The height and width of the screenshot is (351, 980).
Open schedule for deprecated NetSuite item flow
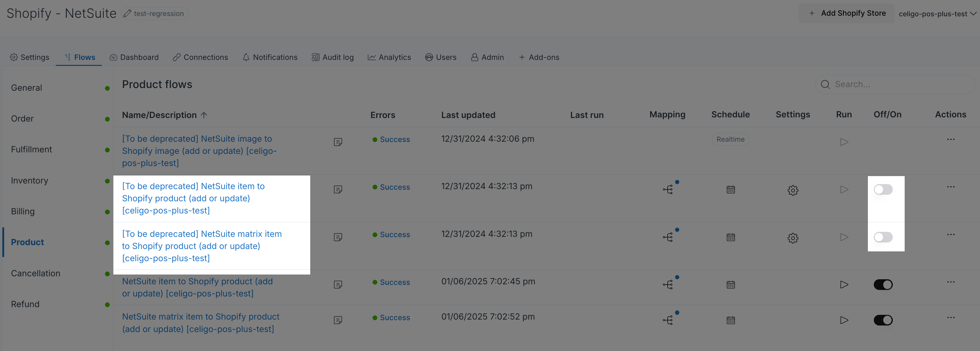[x=731, y=189]
